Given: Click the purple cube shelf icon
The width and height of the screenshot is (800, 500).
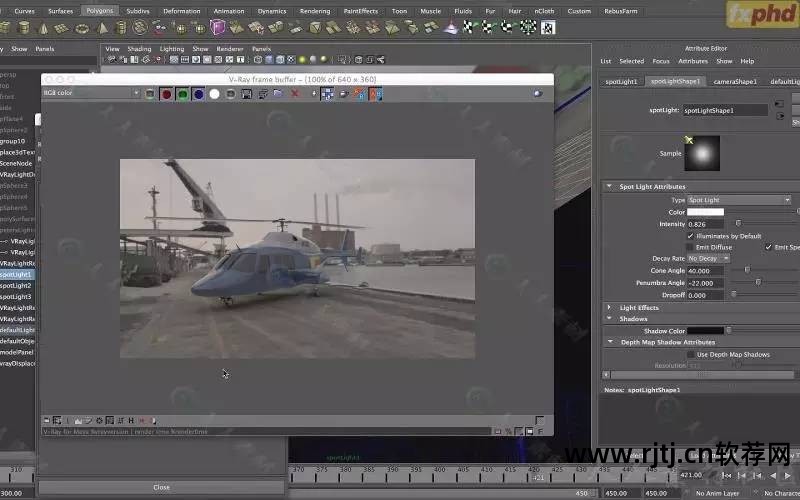Looking at the screenshot, I should (218, 27).
